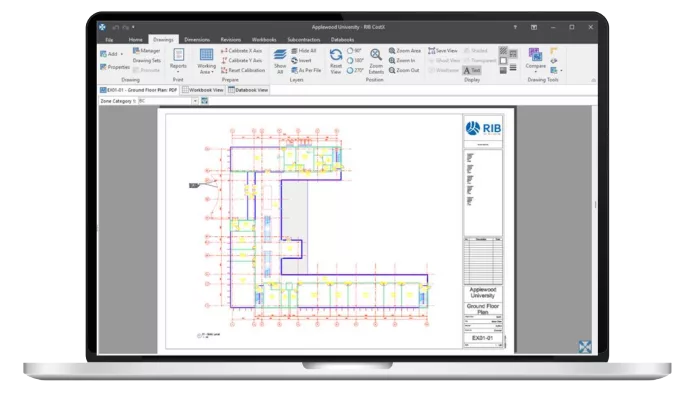This screenshot has width=700, height=394.
Task: Select the Zoom Area tool
Action: [x=404, y=51]
